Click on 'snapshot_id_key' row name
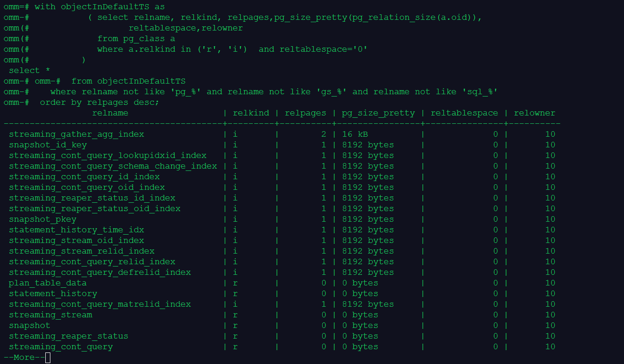This screenshot has height=364, width=624. pos(48,145)
